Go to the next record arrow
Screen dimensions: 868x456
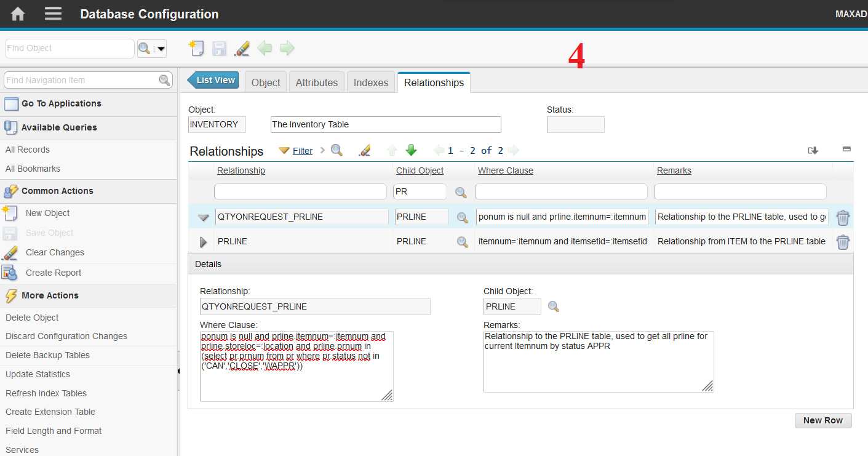point(287,48)
